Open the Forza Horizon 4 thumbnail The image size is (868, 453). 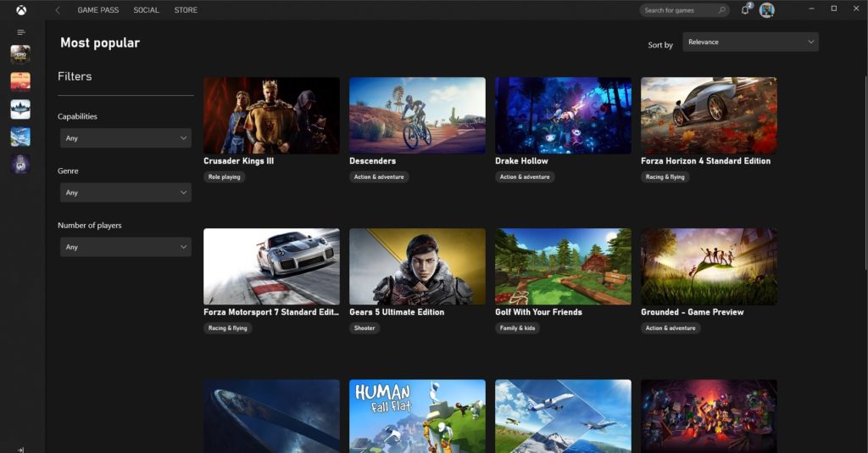pos(709,115)
